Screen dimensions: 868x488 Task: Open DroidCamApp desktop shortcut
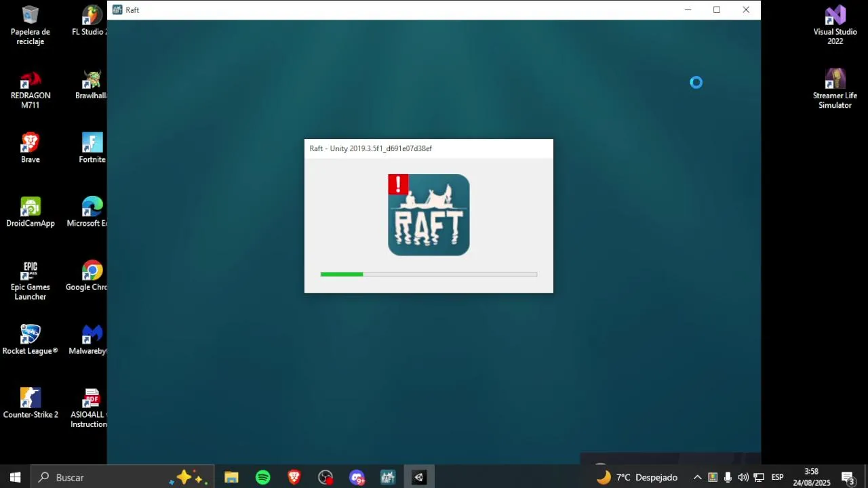pyautogui.click(x=31, y=212)
